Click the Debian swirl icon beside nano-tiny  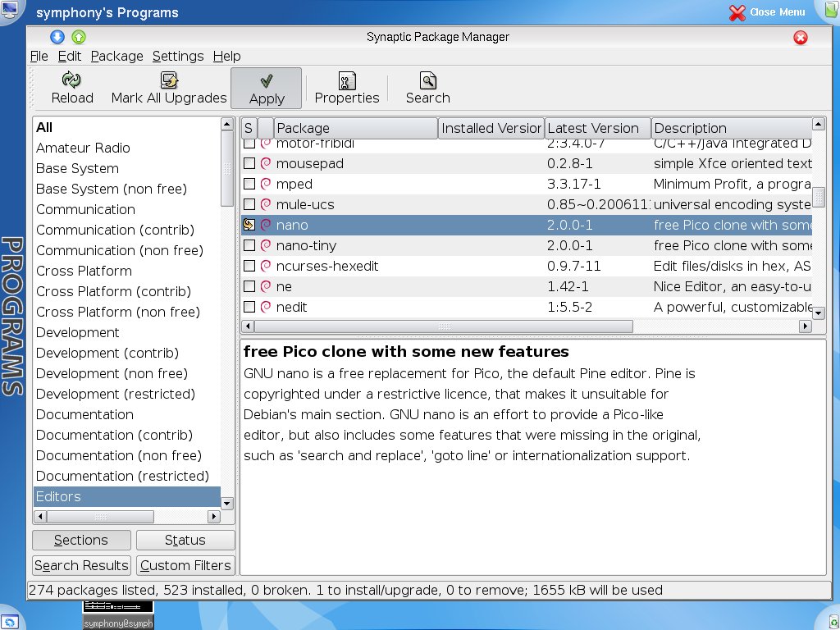point(265,245)
